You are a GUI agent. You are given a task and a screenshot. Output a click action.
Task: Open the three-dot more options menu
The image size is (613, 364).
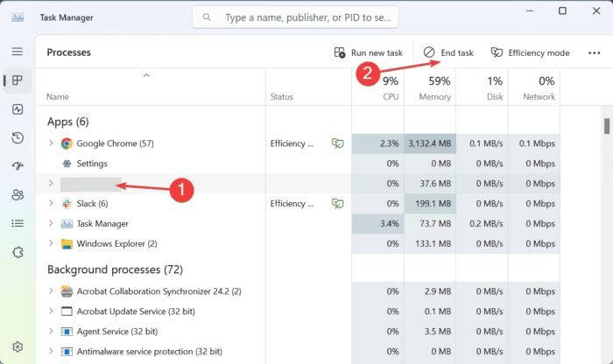[595, 52]
